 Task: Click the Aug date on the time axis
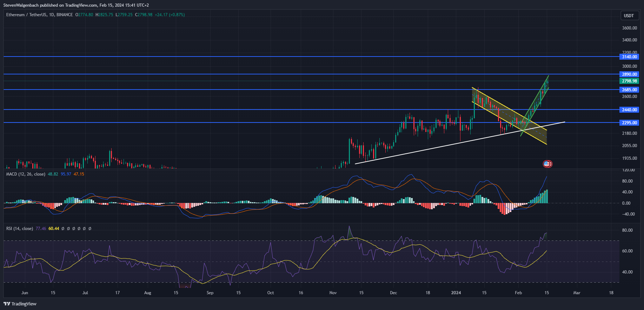[148, 293]
